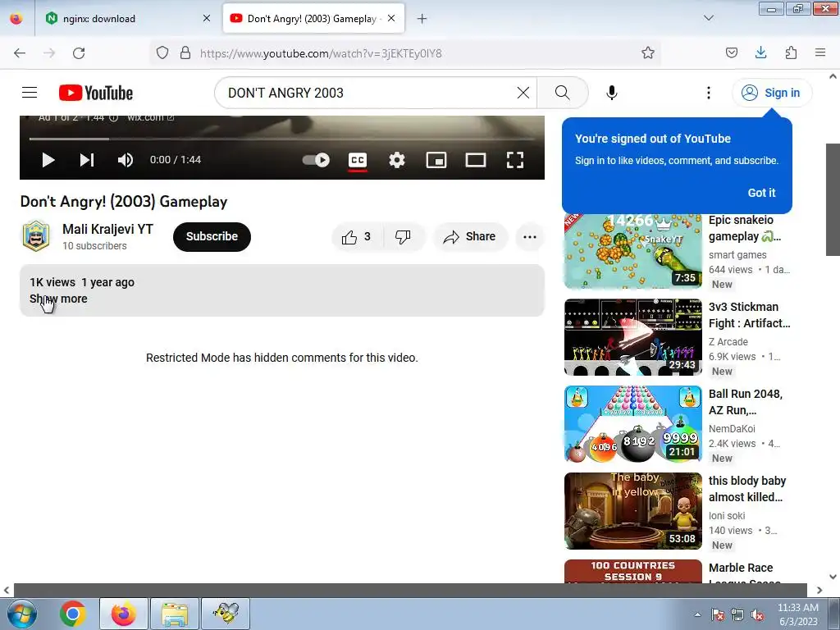This screenshot has height=630, width=840.
Task: List all tabs dropdown arrow
Action: click(708, 18)
